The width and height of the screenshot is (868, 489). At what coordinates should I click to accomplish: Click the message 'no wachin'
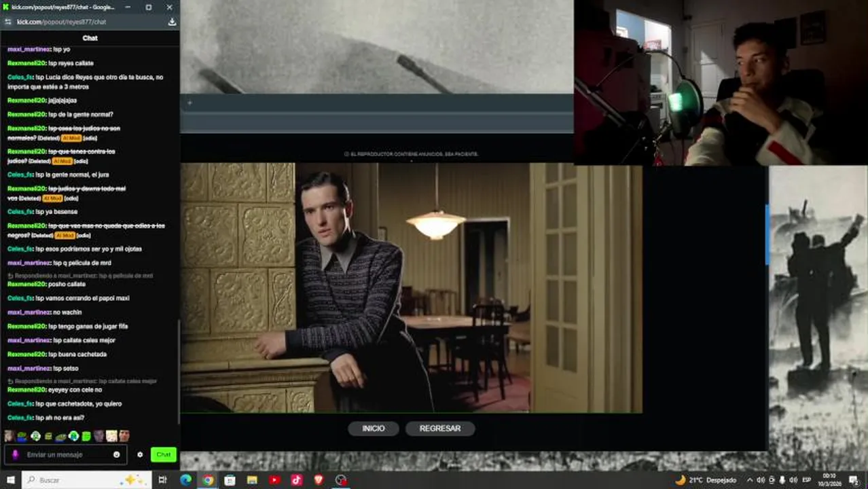(x=67, y=312)
